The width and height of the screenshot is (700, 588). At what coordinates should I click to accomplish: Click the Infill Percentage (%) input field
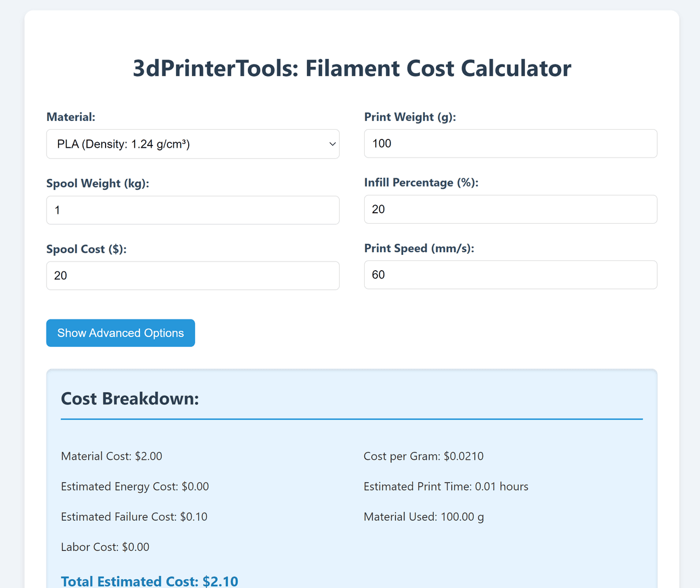coord(510,209)
